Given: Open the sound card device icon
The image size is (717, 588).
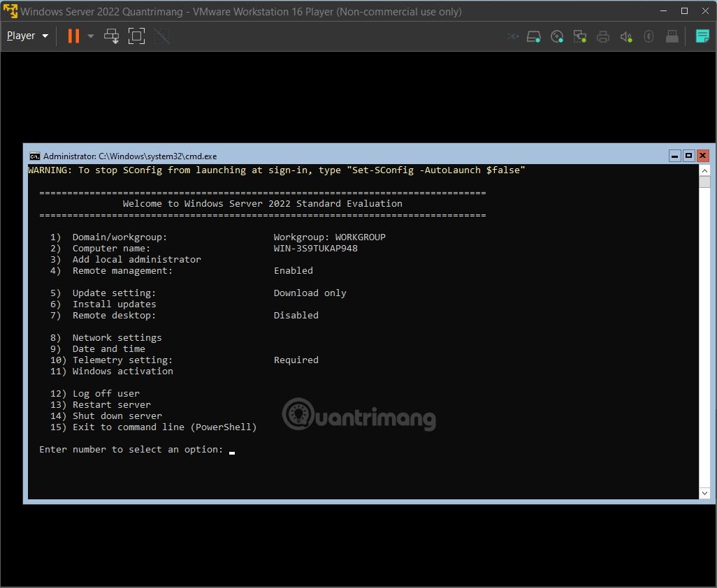Looking at the screenshot, I should (626, 36).
